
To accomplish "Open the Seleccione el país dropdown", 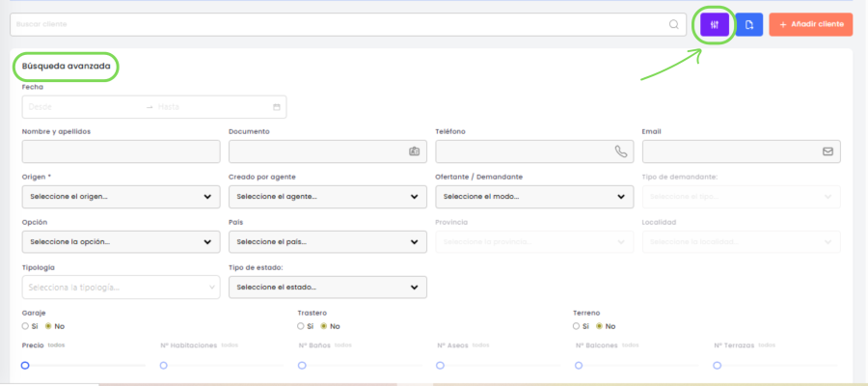I will coord(328,242).
